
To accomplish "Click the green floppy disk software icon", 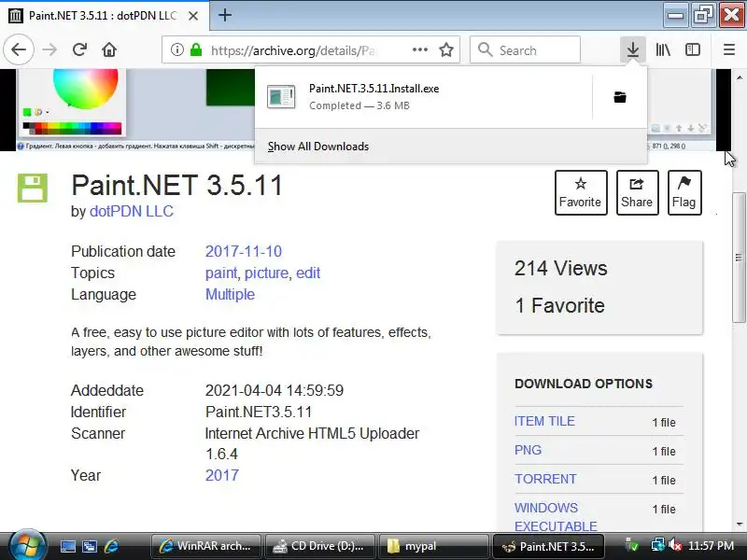I will click(33, 189).
